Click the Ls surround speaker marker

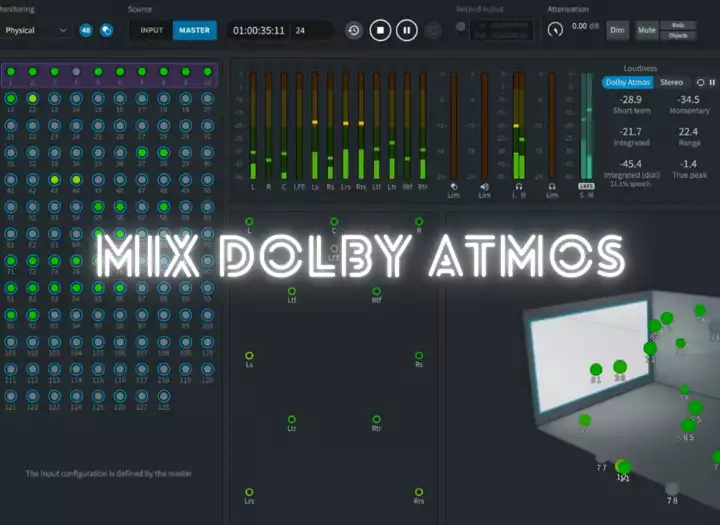(x=249, y=356)
